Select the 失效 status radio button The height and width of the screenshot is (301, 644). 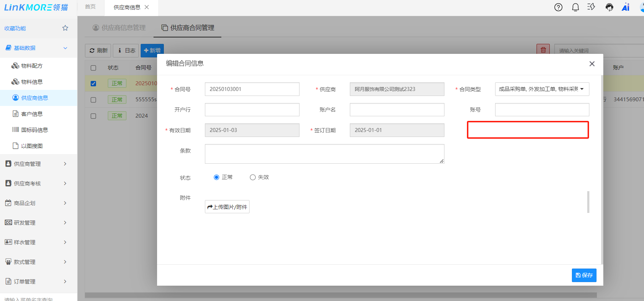tap(253, 177)
